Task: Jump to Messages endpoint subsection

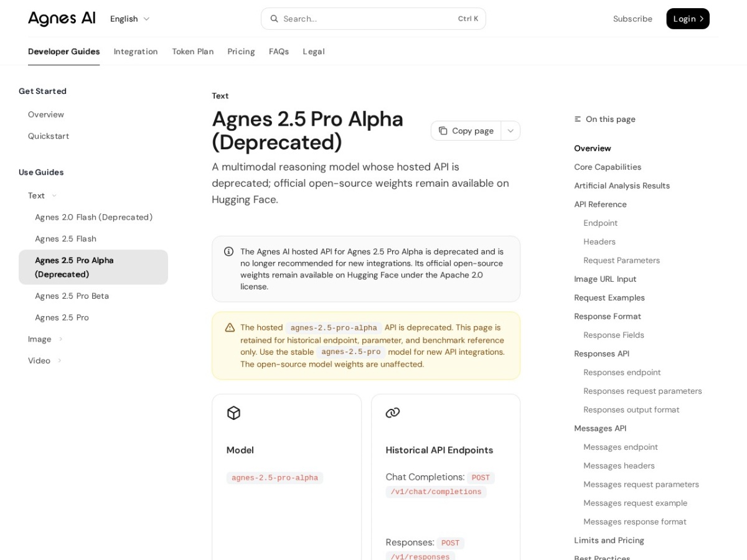Action: pyautogui.click(x=621, y=447)
